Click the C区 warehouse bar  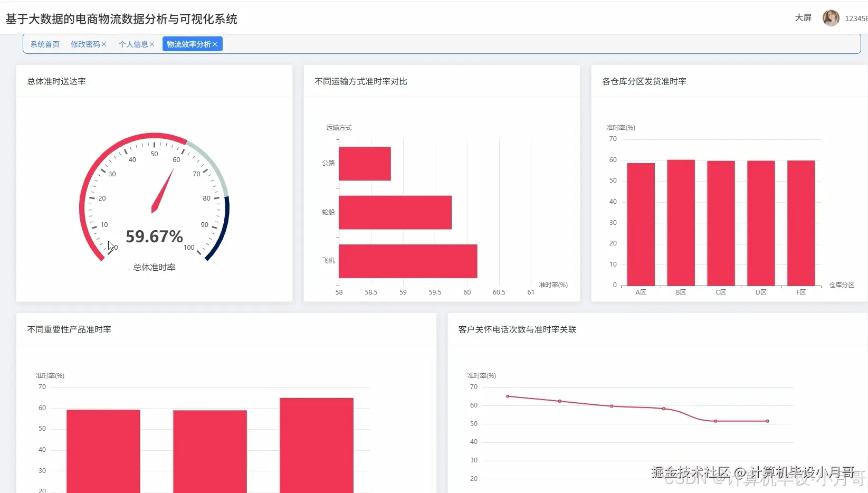tap(721, 223)
